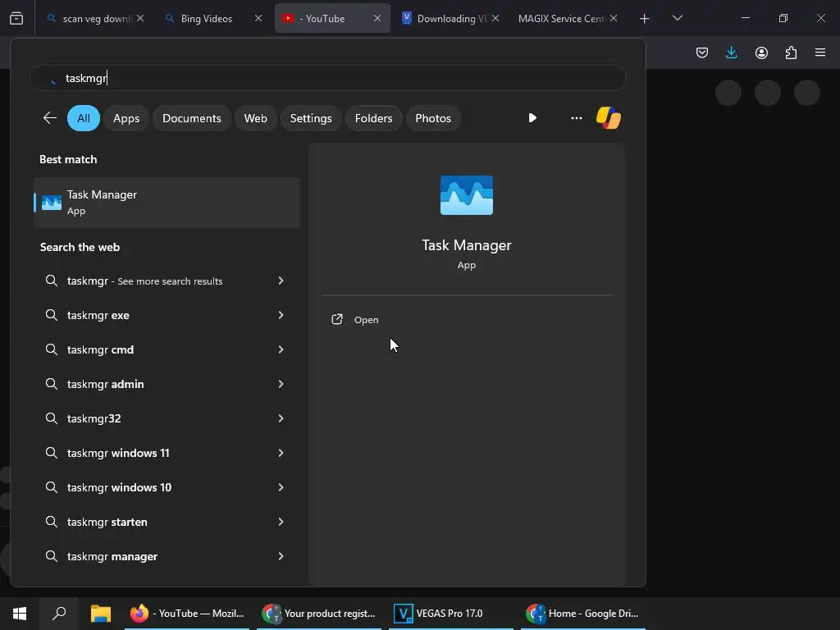
Task: Click the taskbar Search icon
Action: point(59,614)
